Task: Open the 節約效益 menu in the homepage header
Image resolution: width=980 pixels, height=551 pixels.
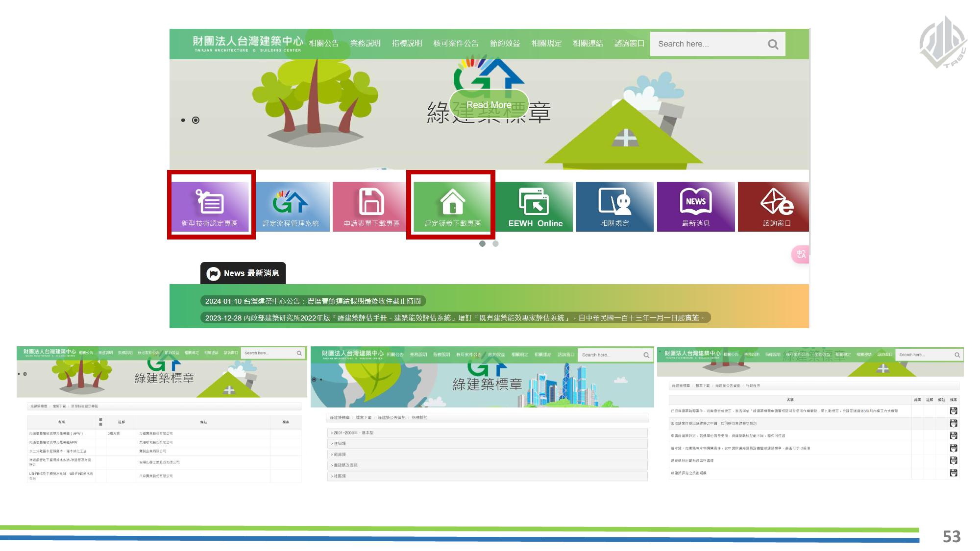Action: click(505, 44)
